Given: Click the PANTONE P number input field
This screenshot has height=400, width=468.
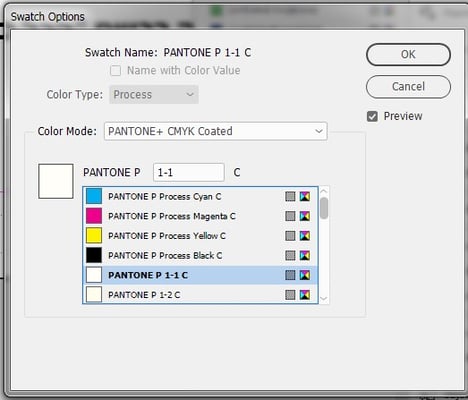Looking at the screenshot, I should point(189,172).
